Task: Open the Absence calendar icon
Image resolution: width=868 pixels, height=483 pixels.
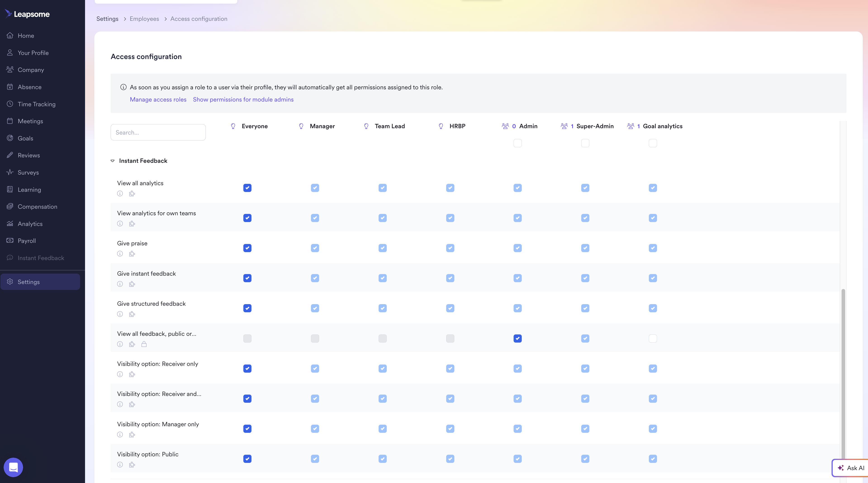Action: click(10, 87)
